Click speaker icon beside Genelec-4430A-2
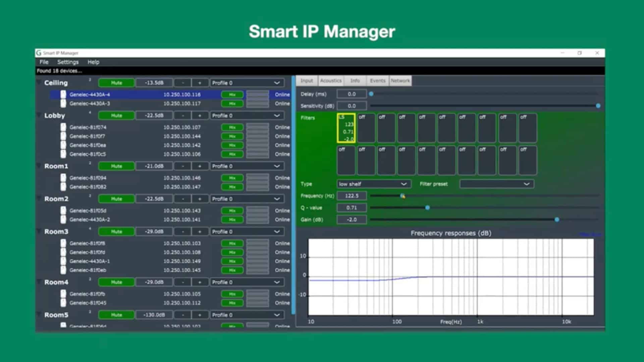 pos(63,220)
